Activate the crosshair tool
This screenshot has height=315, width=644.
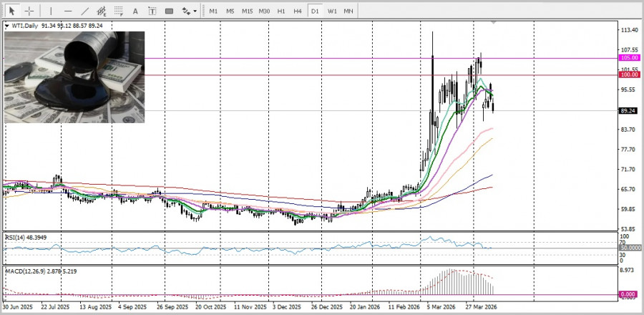[x=29, y=11]
